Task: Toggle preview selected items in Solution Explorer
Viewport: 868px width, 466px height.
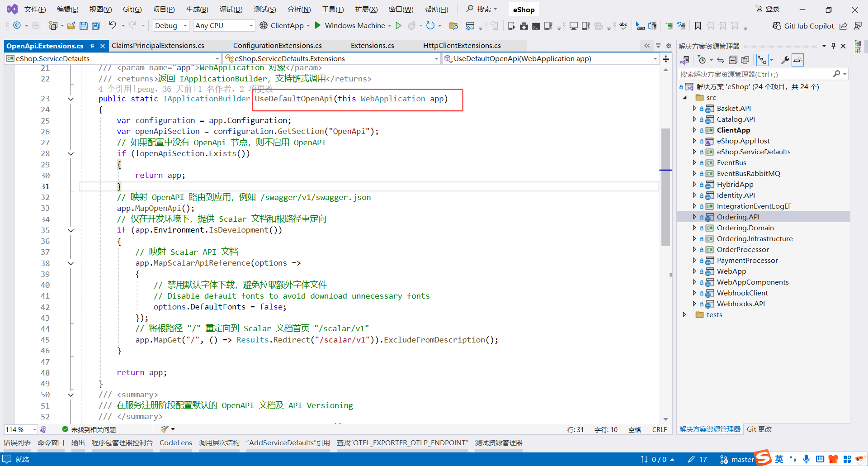Action: point(797,60)
